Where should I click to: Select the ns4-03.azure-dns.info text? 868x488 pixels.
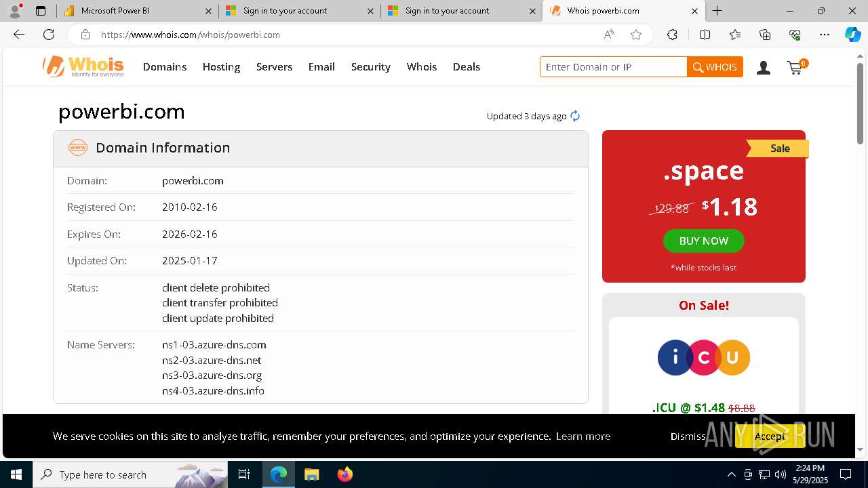[x=213, y=391]
